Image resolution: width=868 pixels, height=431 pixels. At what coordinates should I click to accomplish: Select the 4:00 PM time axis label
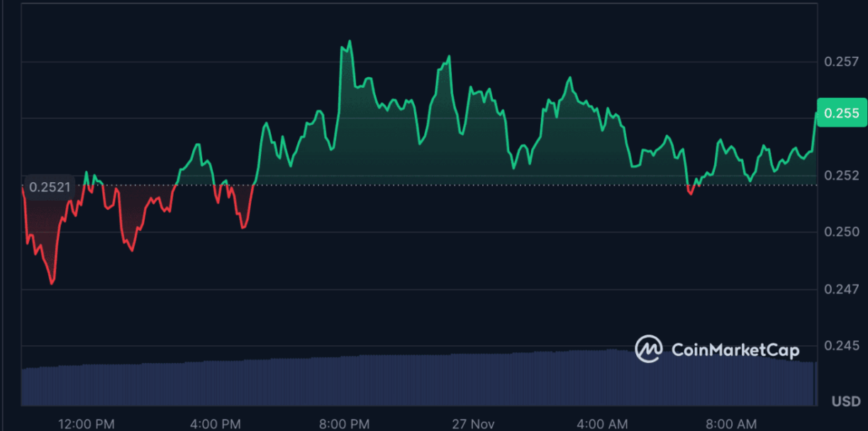(x=214, y=424)
